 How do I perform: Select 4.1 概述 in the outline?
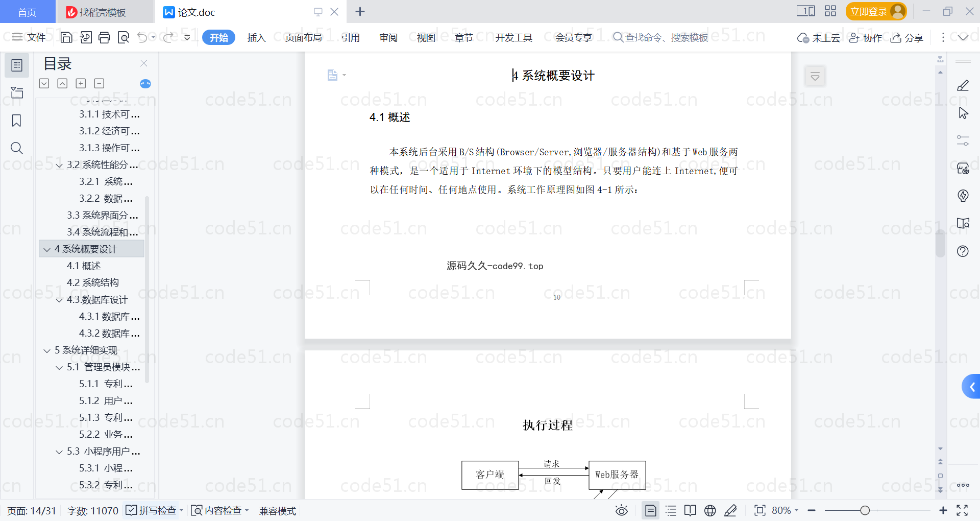point(84,266)
